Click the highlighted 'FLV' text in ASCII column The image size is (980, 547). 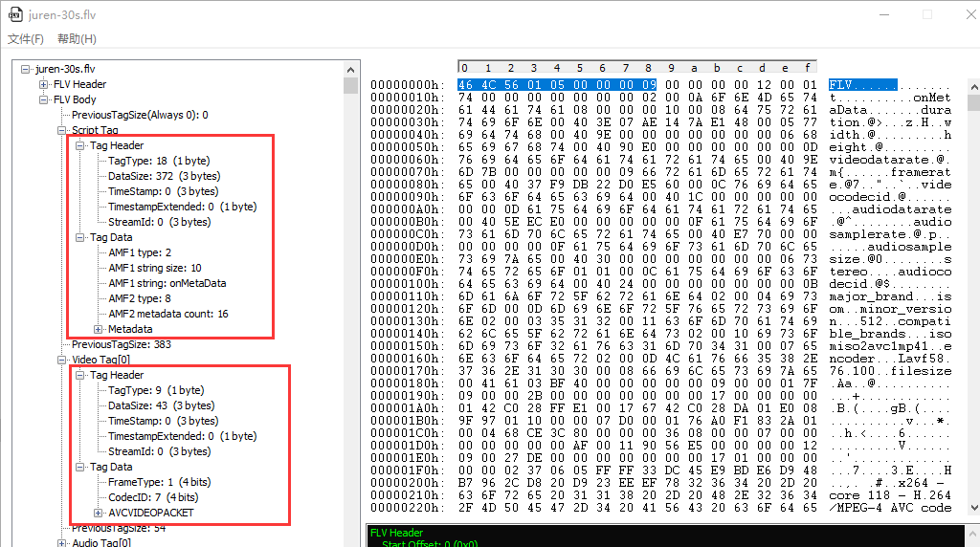839,85
